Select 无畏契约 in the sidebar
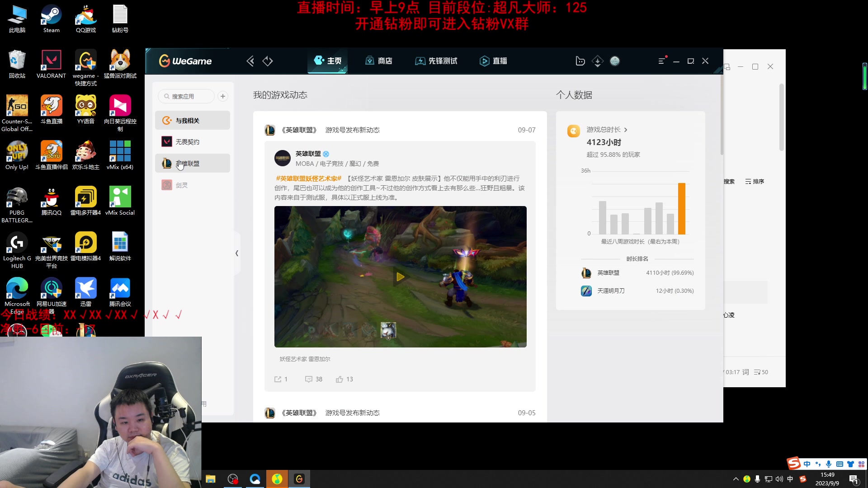868x488 pixels. coord(193,142)
